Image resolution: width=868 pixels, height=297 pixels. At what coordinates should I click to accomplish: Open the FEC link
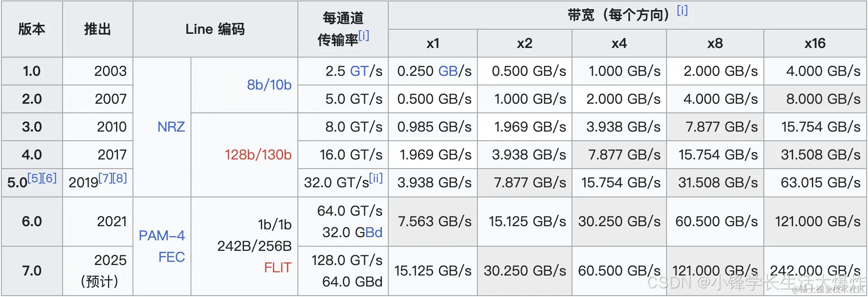[171, 257]
